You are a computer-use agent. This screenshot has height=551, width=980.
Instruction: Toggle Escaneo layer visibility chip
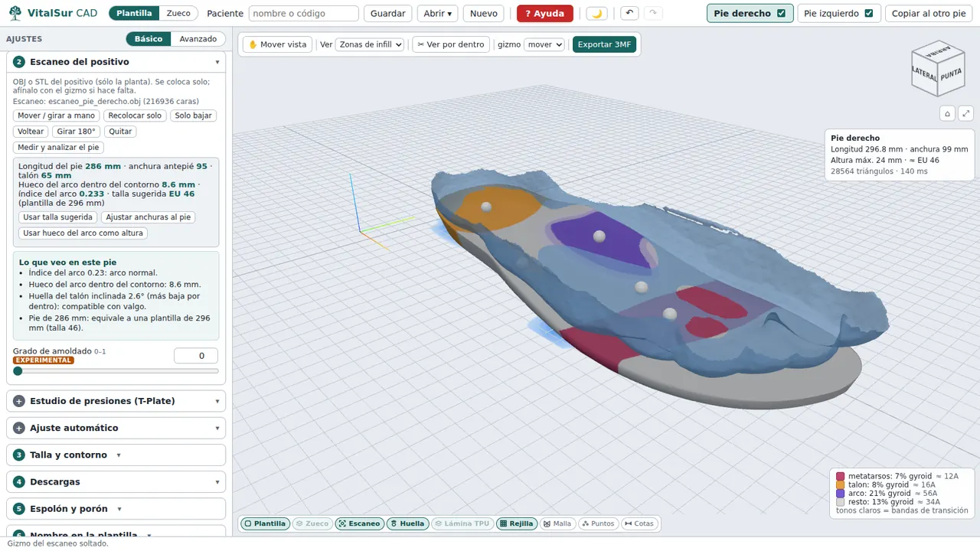[358, 523]
